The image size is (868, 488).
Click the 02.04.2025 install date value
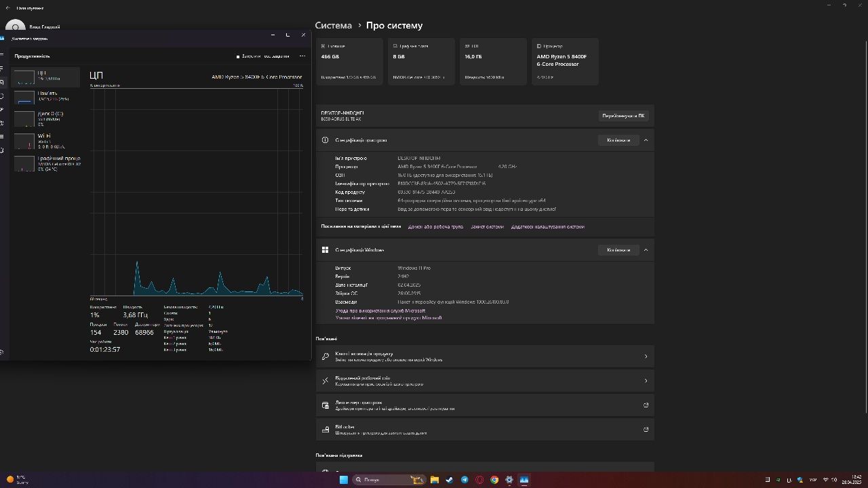(x=409, y=285)
